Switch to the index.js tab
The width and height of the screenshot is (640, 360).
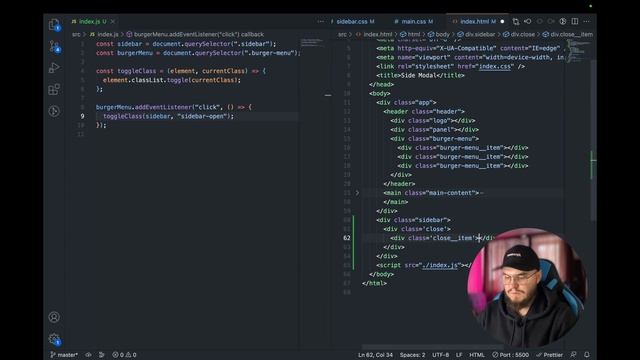tap(89, 21)
